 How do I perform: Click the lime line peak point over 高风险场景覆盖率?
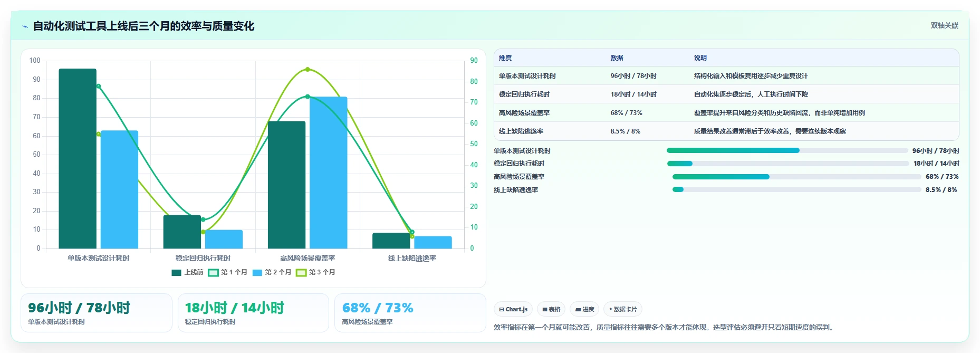pos(308,70)
